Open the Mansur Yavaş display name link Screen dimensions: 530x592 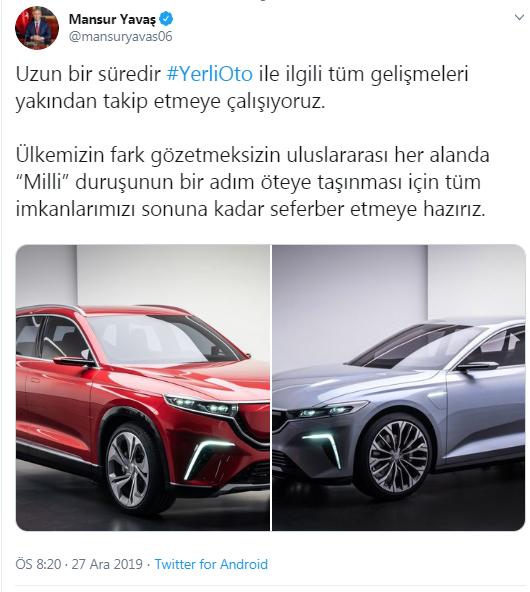(x=112, y=18)
